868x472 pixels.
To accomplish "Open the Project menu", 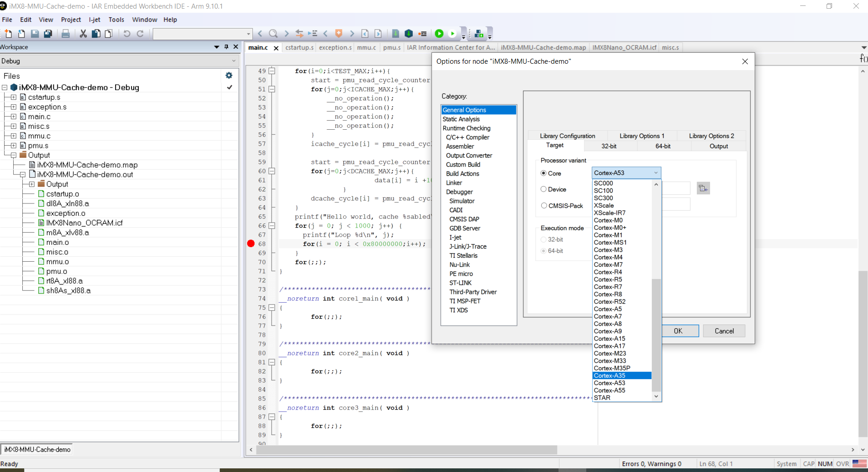I will click(x=71, y=20).
